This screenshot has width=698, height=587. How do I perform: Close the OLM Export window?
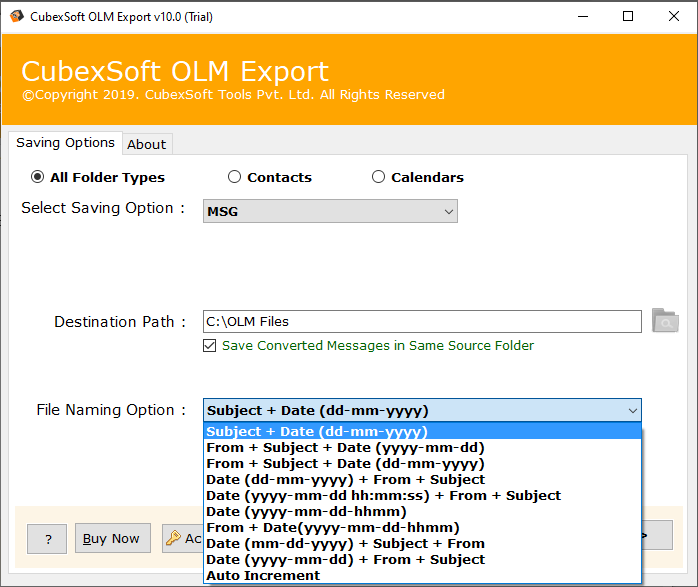[x=674, y=16]
